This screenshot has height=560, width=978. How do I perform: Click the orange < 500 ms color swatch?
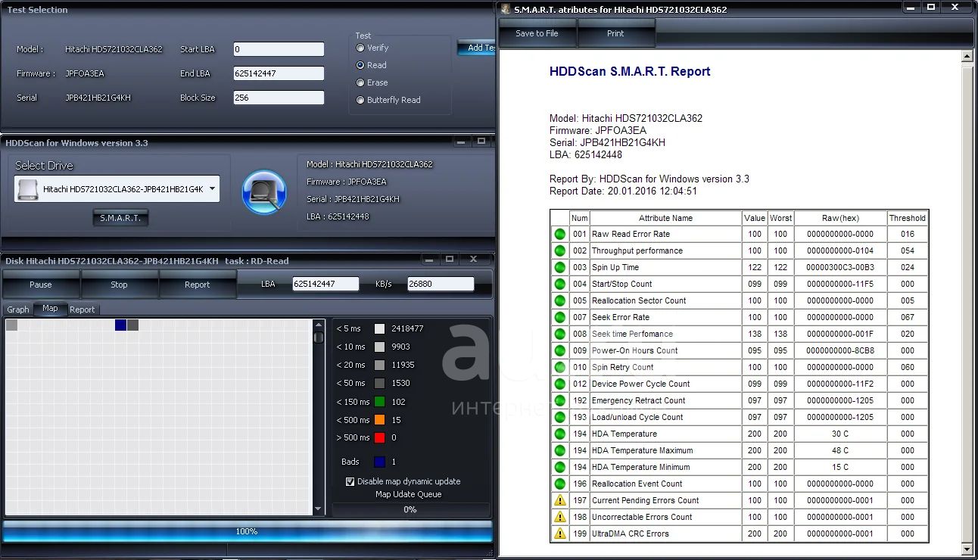coord(379,420)
